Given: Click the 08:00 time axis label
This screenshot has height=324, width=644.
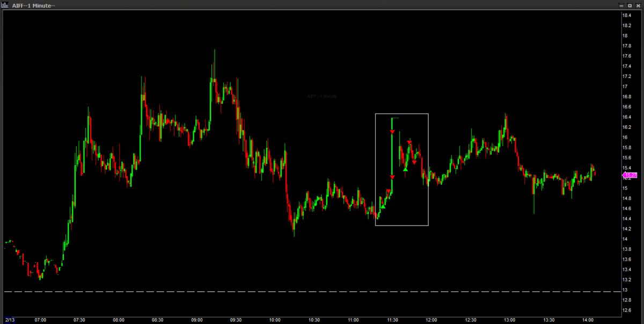Looking at the screenshot, I should coord(119,320).
